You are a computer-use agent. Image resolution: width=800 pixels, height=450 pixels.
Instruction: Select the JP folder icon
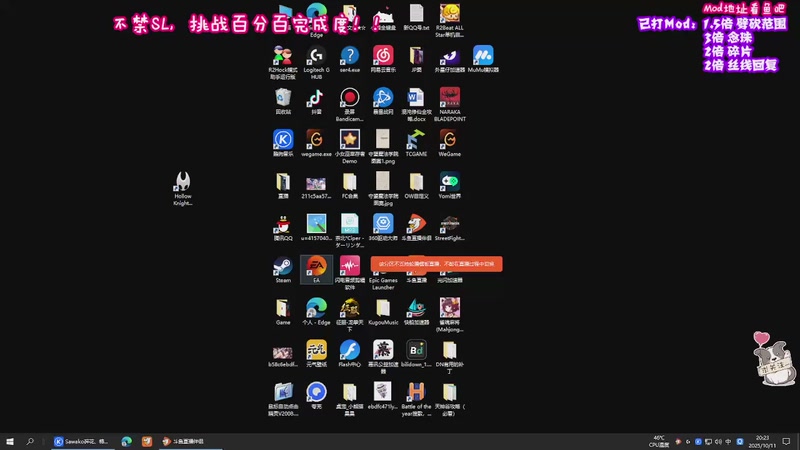click(x=416, y=59)
